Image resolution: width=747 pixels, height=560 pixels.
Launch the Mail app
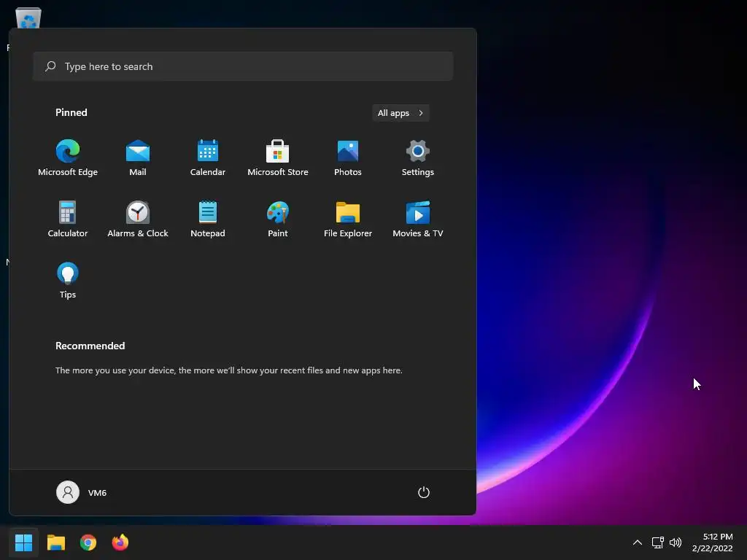pos(138,158)
